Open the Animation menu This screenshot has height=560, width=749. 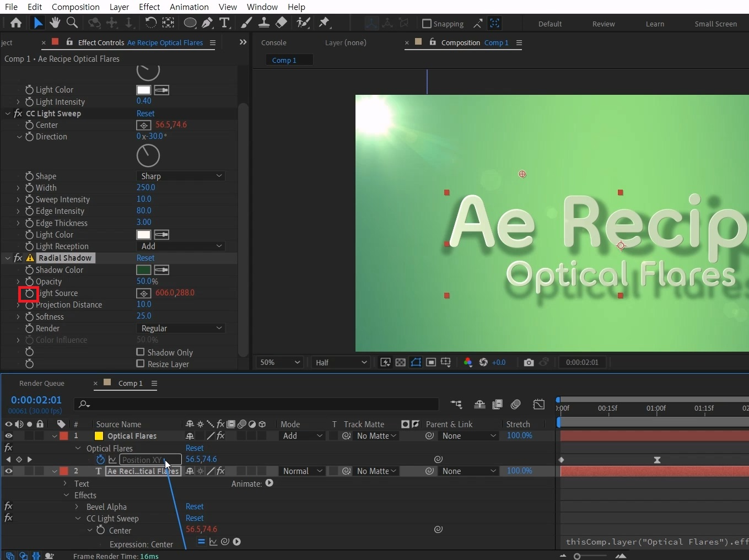(189, 7)
